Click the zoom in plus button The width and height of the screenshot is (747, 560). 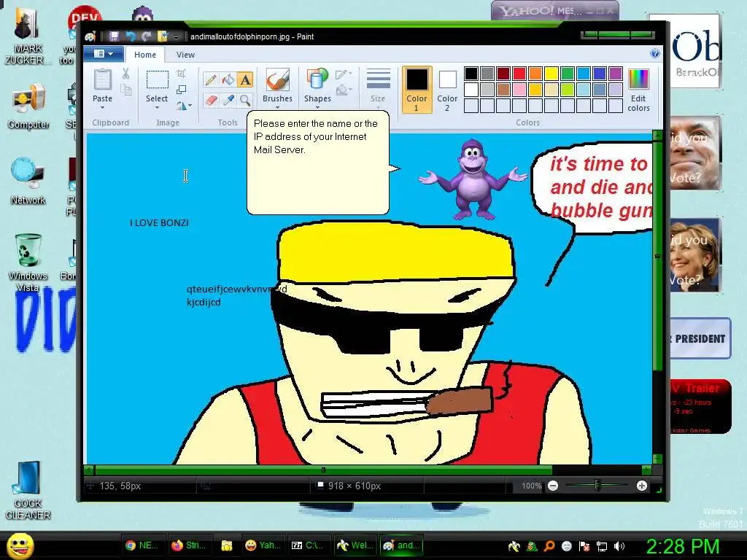[642, 486]
